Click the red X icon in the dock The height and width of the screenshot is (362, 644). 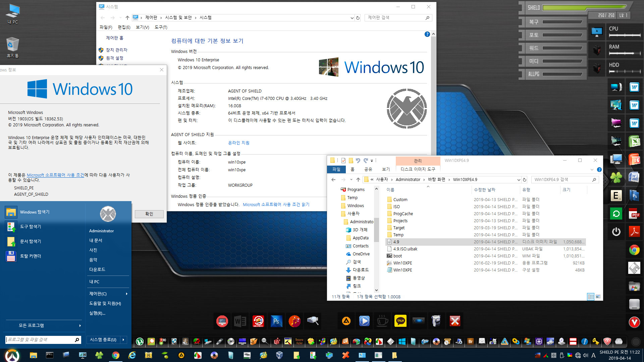click(455, 321)
